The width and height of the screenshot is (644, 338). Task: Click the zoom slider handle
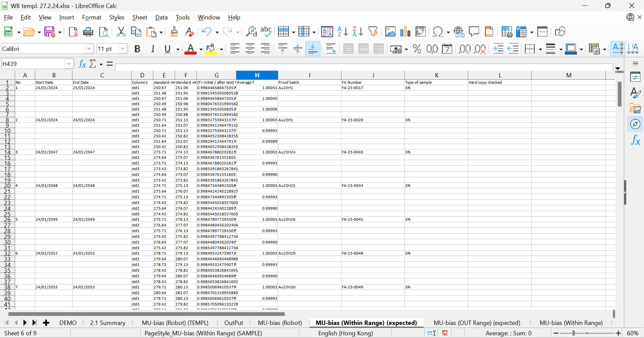(574, 333)
